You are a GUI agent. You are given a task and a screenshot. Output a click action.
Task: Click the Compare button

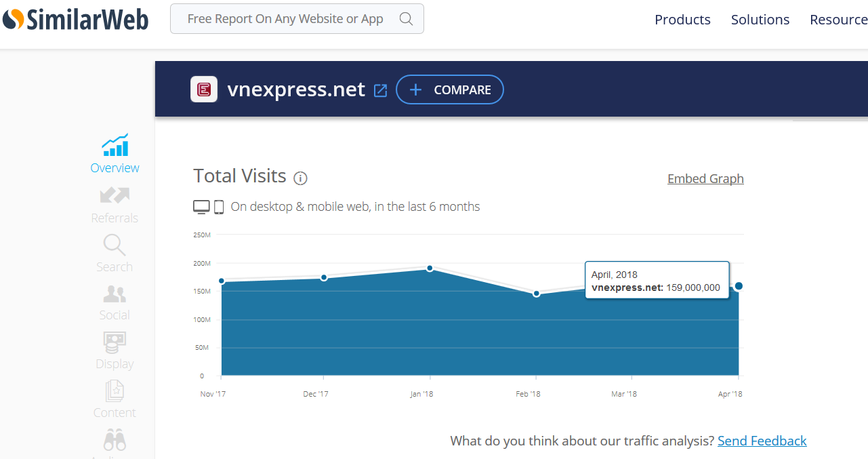[450, 89]
